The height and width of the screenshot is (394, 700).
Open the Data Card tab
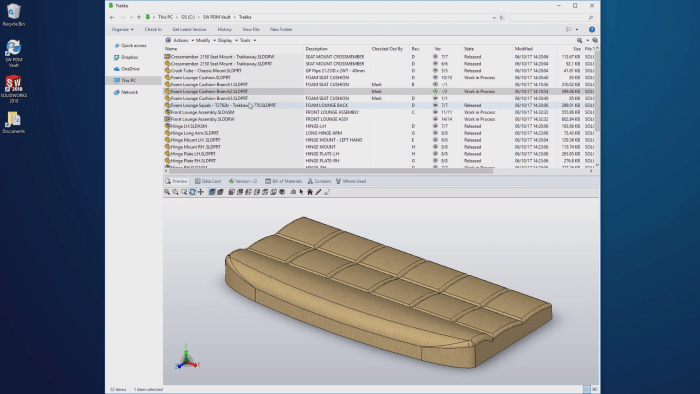click(x=208, y=181)
